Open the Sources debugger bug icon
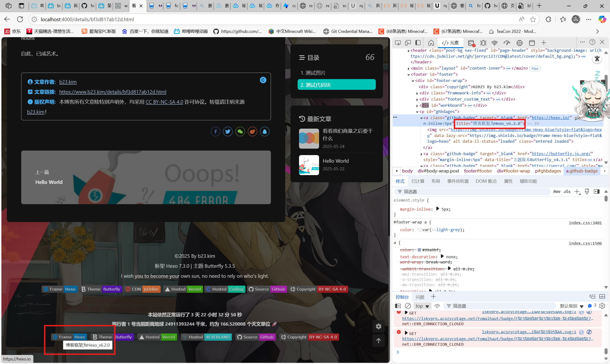 click(x=483, y=43)
